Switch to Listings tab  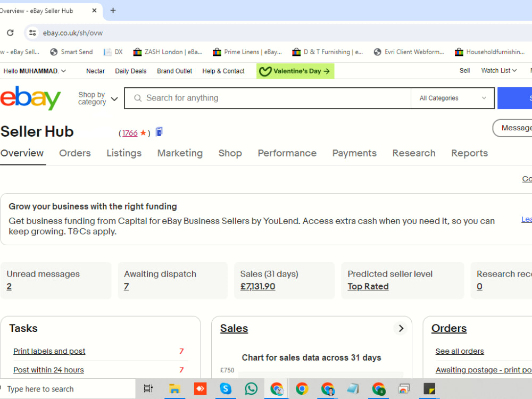click(x=124, y=153)
